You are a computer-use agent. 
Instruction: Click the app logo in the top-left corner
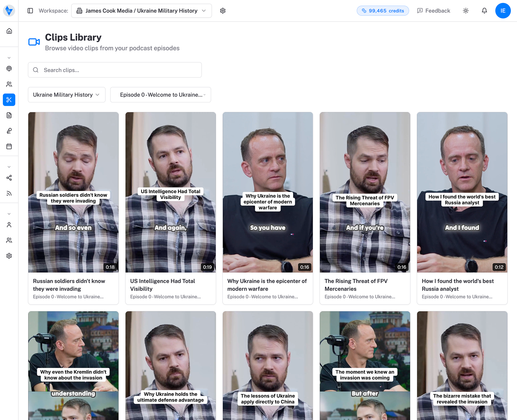tap(9, 11)
